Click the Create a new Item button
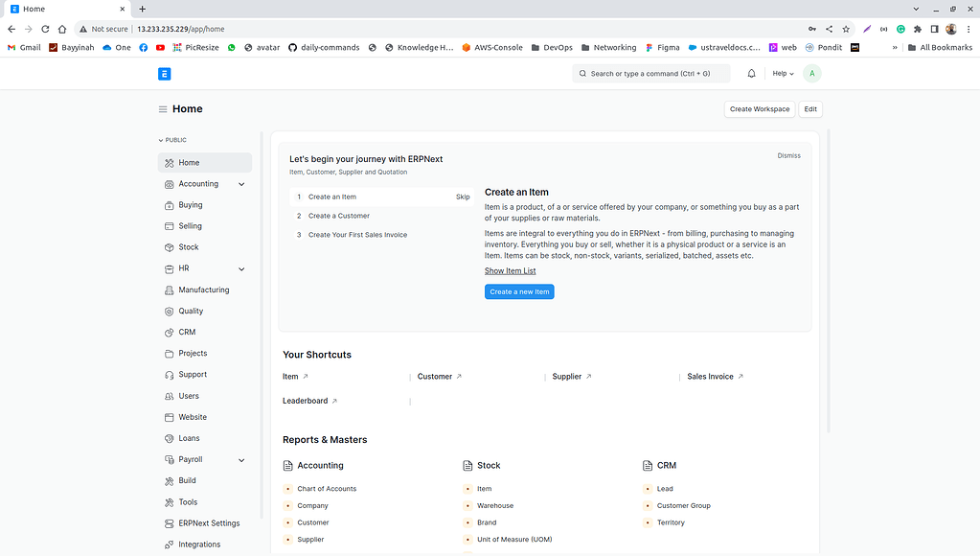Image resolution: width=980 pixels, height=556 pixels. point(519,291)
